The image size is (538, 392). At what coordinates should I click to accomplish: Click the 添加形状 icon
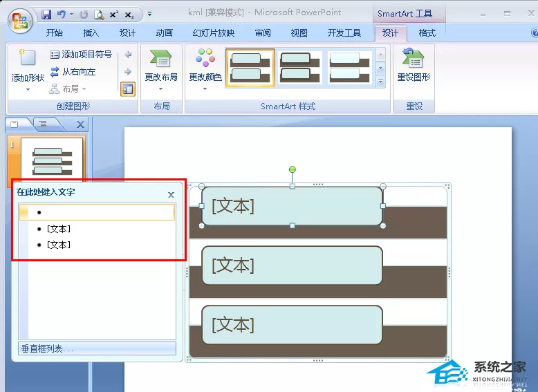28,57
